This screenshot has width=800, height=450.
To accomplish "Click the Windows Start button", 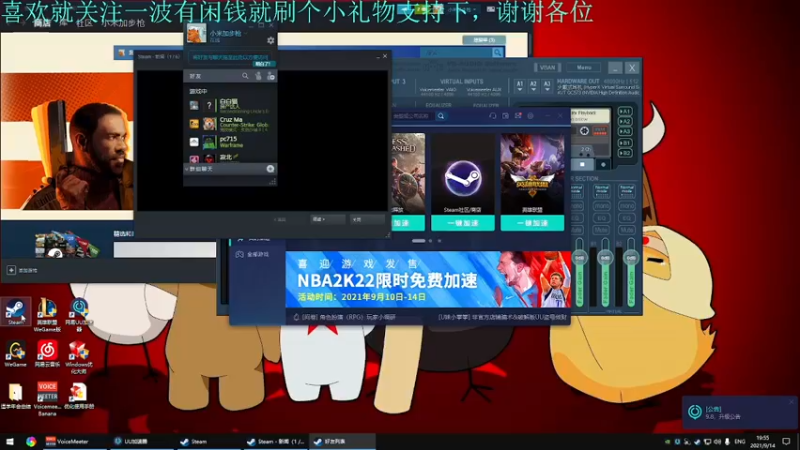I will (9, 441).
